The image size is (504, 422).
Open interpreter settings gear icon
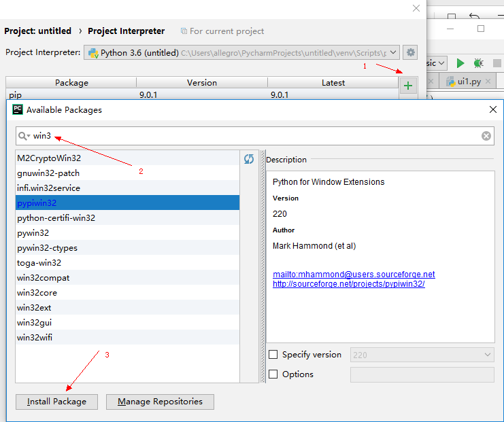click(x=410, y=52)
